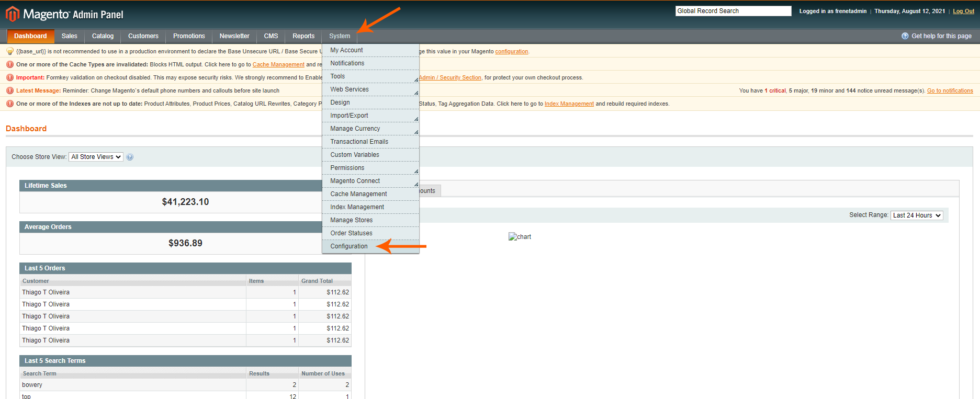Click the Indexes not up to date warning icon

[10, 104]
